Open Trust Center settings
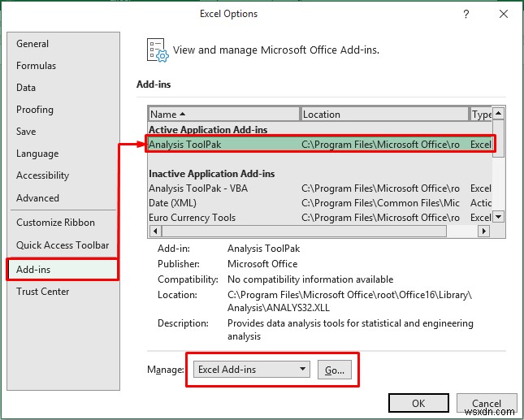 [x=43, y=292]
